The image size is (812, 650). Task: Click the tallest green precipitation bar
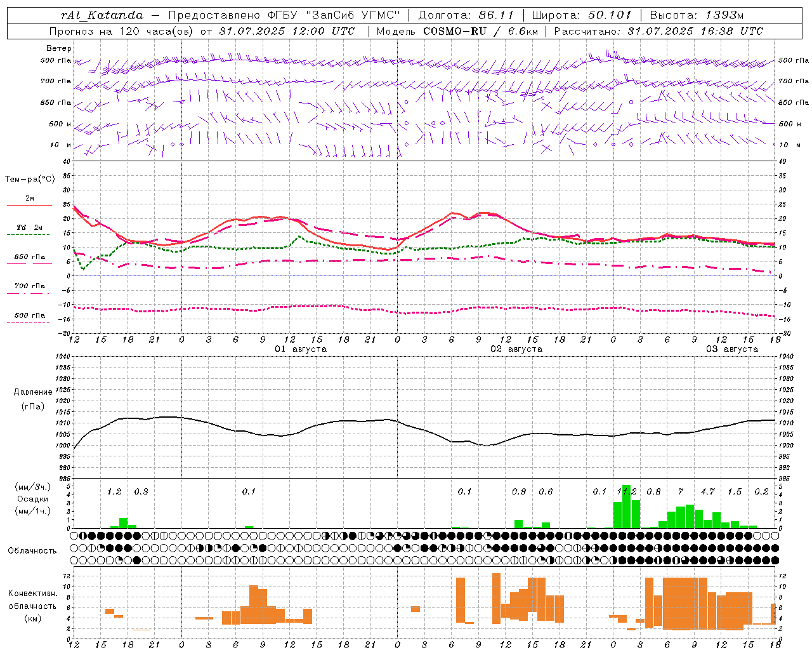click(x=627, y=507)
